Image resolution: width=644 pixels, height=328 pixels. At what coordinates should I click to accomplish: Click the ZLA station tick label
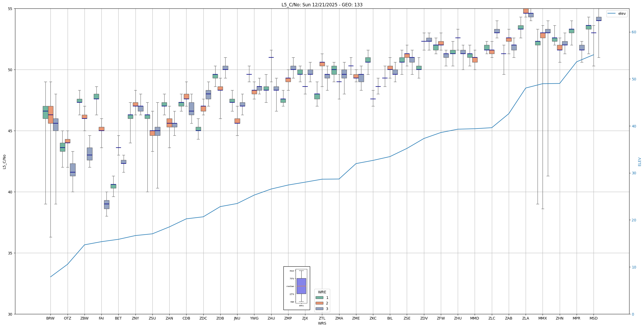click(x=525, y=318)
